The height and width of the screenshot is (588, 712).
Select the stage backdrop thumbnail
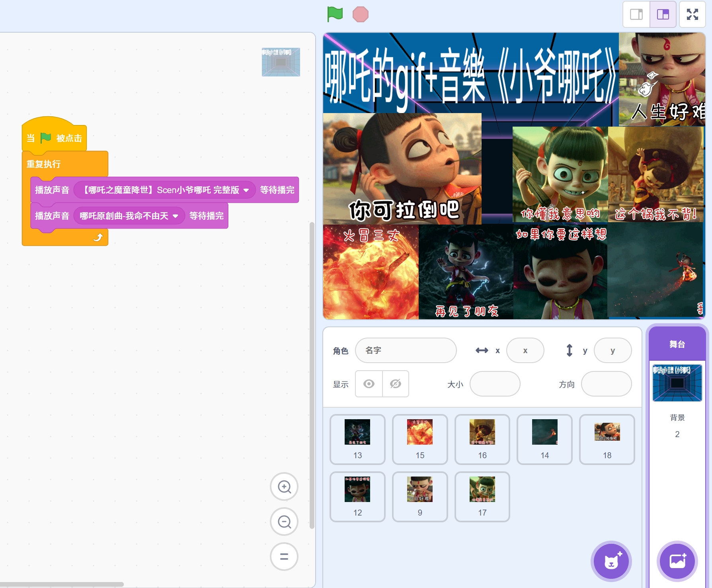click(x=677, y=383)
